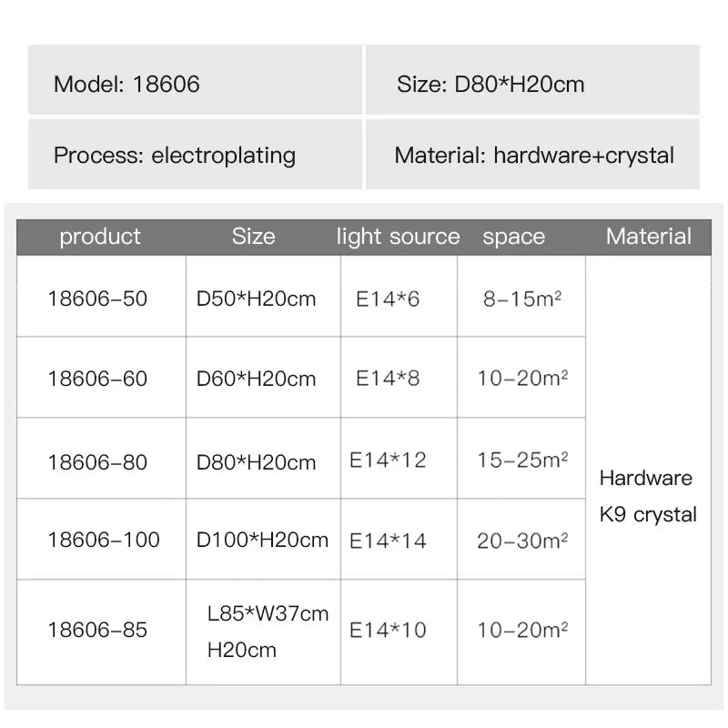Viewport: 728px width, 728px height.
Task: Click the D100*H20cm size cell
Action: click(x=263, y=540)
